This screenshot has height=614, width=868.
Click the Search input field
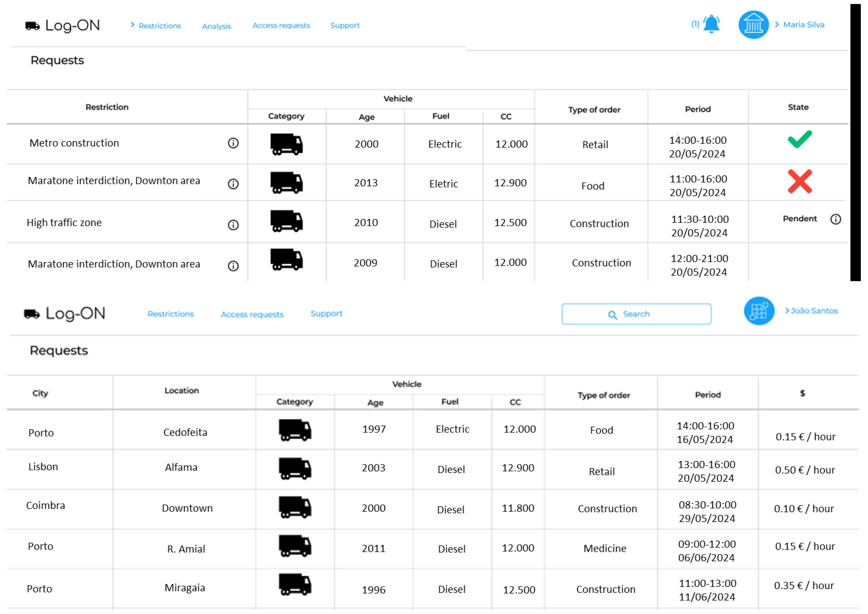[x=636, y=314]
